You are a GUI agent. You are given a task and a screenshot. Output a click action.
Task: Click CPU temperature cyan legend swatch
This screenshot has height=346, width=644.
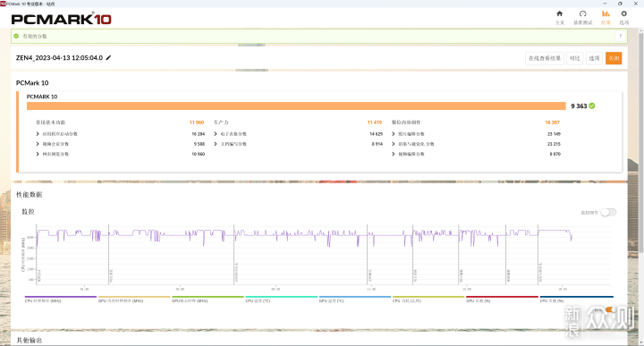(282, 297)
